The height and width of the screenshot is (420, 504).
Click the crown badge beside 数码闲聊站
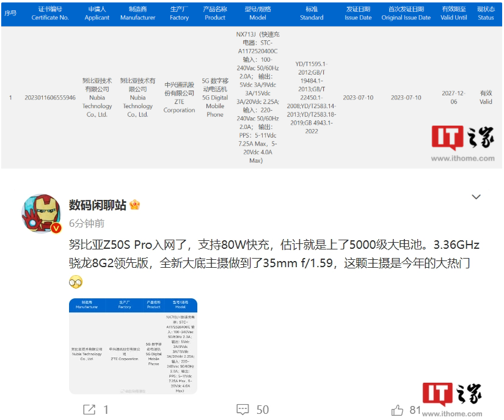134,205
